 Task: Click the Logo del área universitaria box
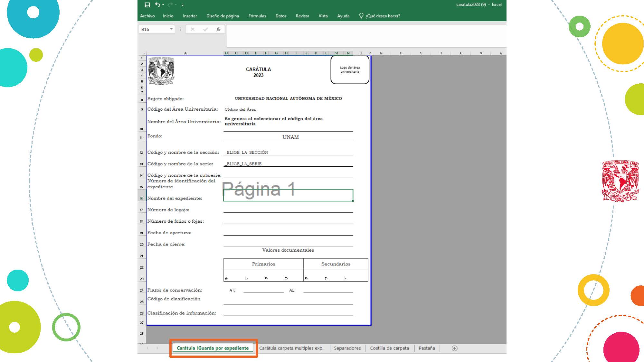(x=350, y=70)
